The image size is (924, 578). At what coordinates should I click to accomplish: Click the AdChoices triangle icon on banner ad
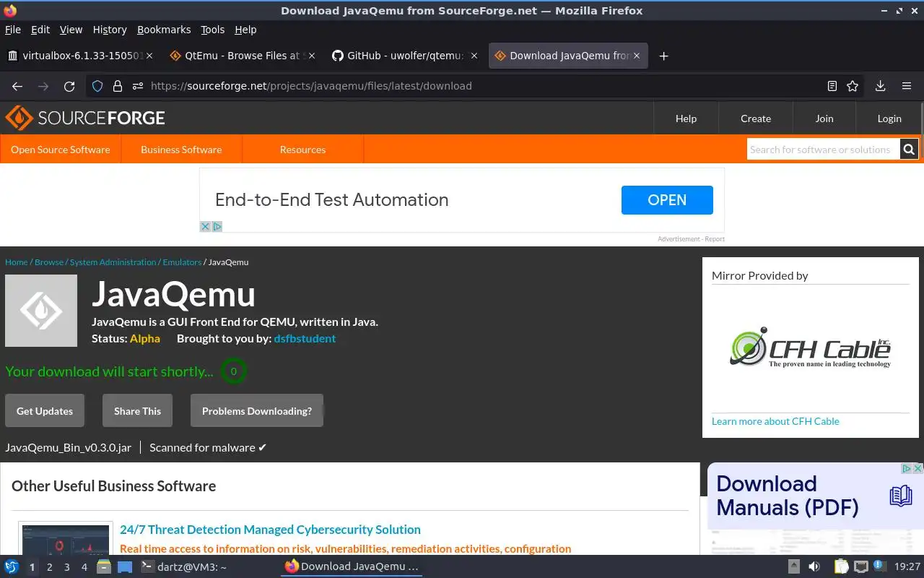tap(217, 226)
